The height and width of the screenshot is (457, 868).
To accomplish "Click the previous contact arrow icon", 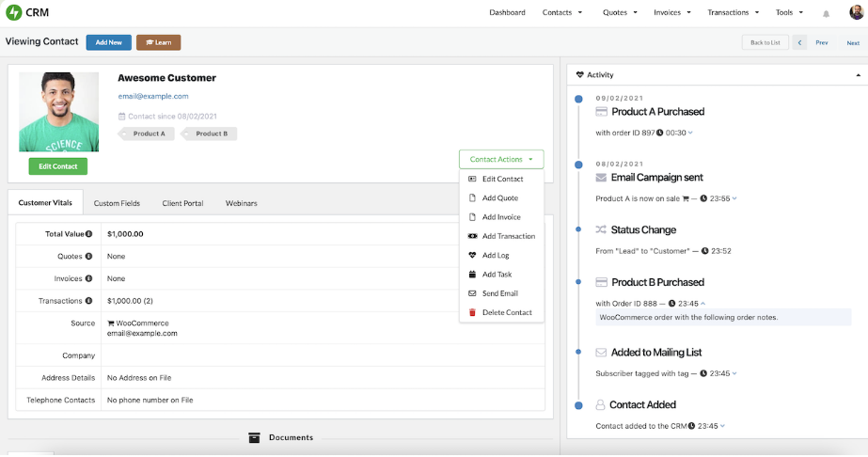I will 799,42.
